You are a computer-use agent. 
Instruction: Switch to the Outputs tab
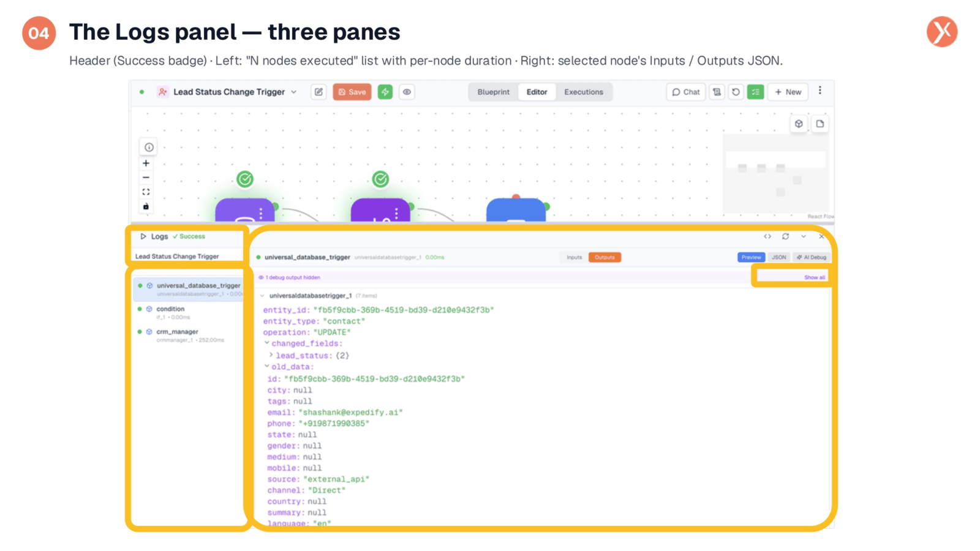605,257
